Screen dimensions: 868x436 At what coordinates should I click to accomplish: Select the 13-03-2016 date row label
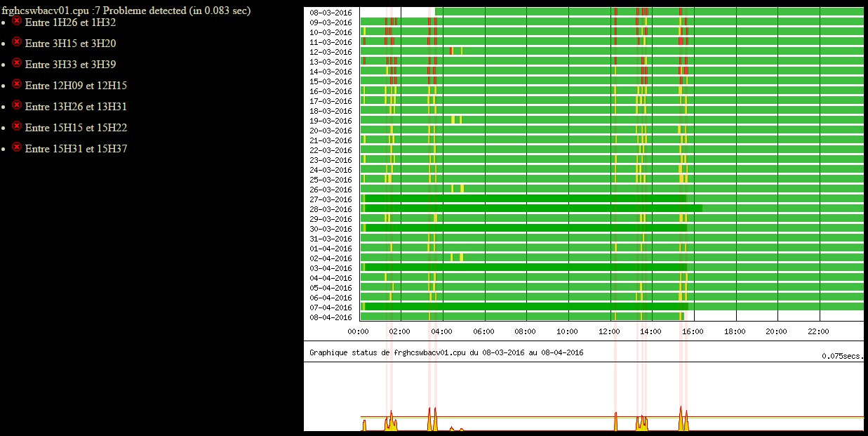331,62
